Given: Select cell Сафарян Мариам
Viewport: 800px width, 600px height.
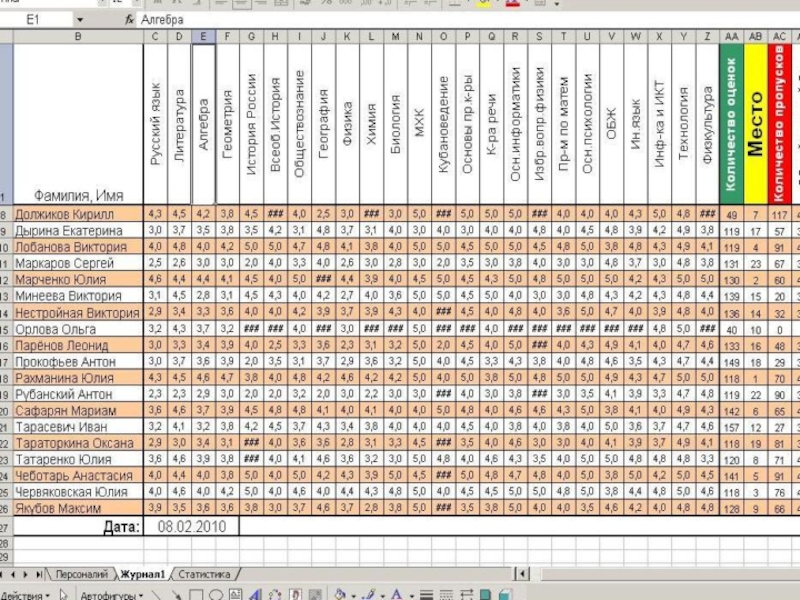Looking at the screenshot, I should [78, 411].
